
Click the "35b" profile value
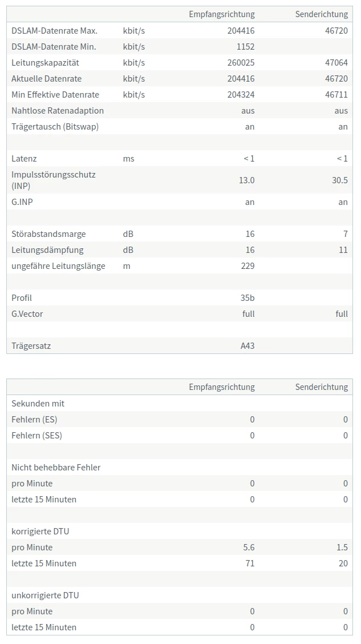[248, 298]
